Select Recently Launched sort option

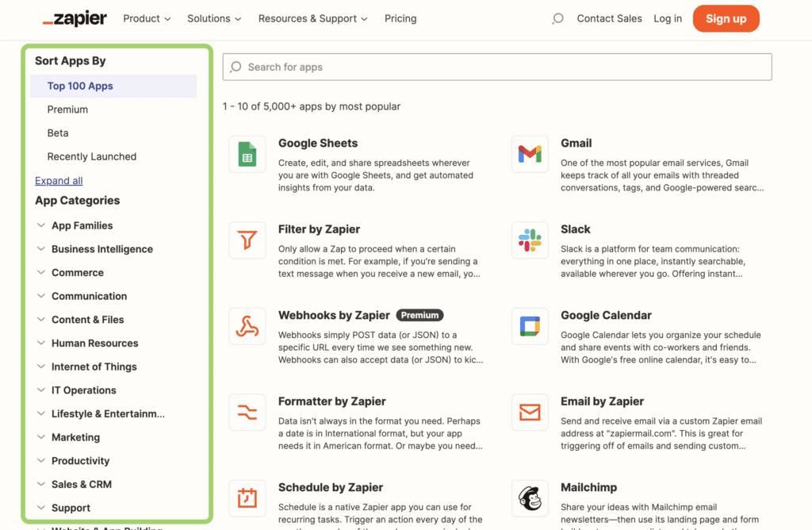click(92, 156)
